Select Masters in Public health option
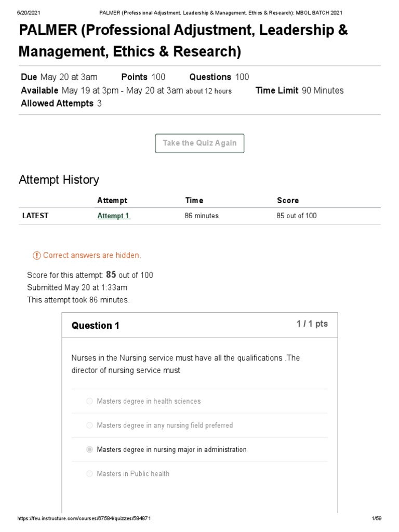399x532 pixels. point(89,473)
